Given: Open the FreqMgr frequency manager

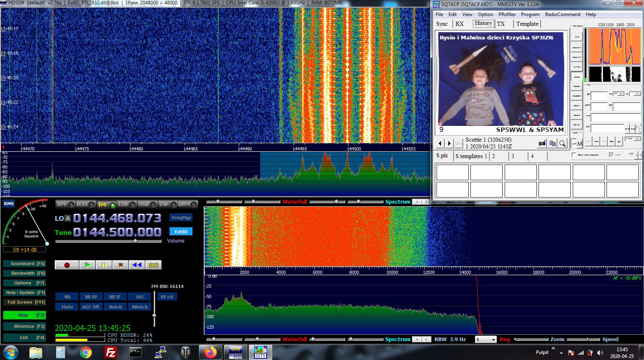Looking at the screenshot, I should [181, 218].
